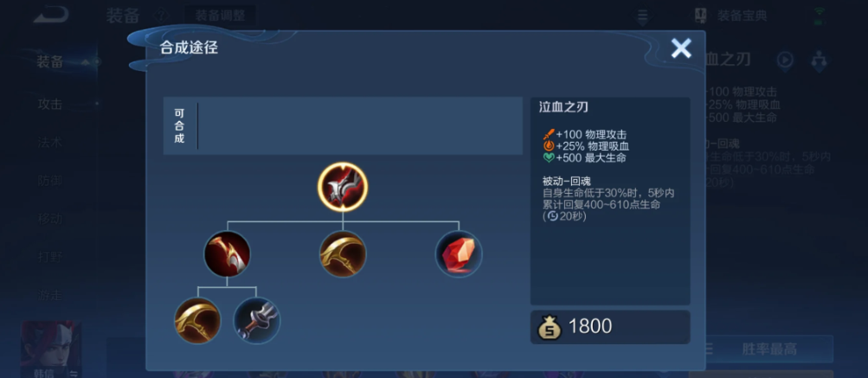868x378 pixels.
Task: Switch to the 攻击 category
Action: click(x=50, y=104)
